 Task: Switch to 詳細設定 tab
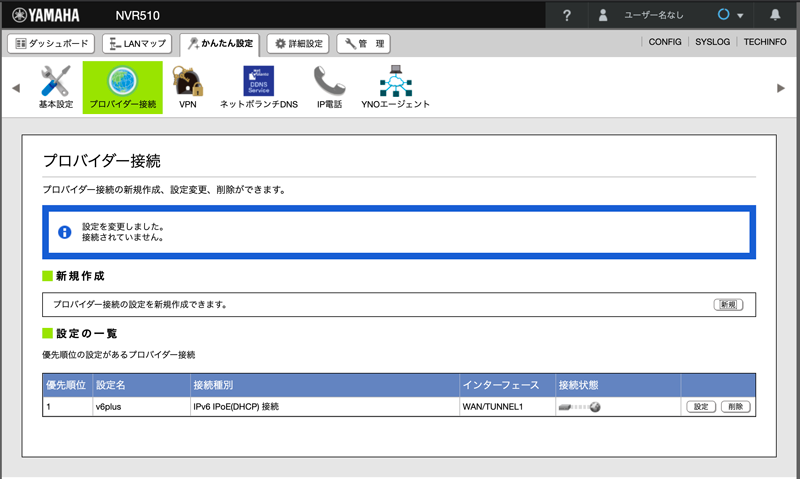tap(298, 44)
